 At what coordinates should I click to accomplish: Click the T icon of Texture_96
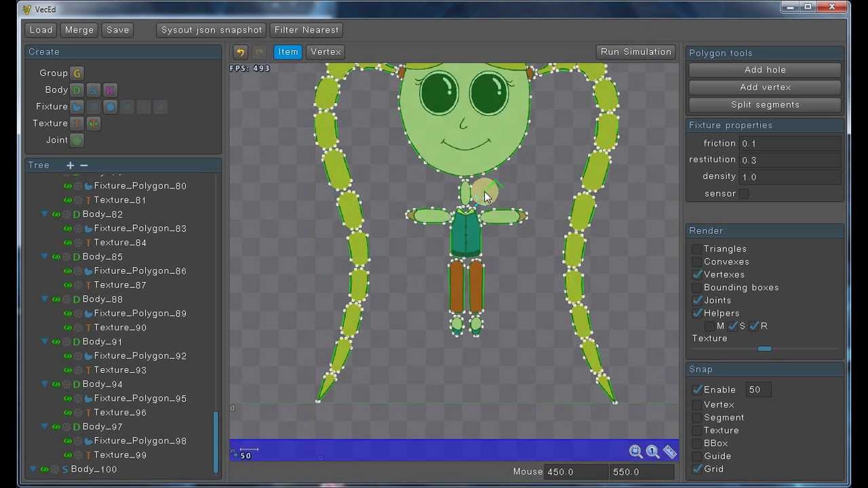88,413
